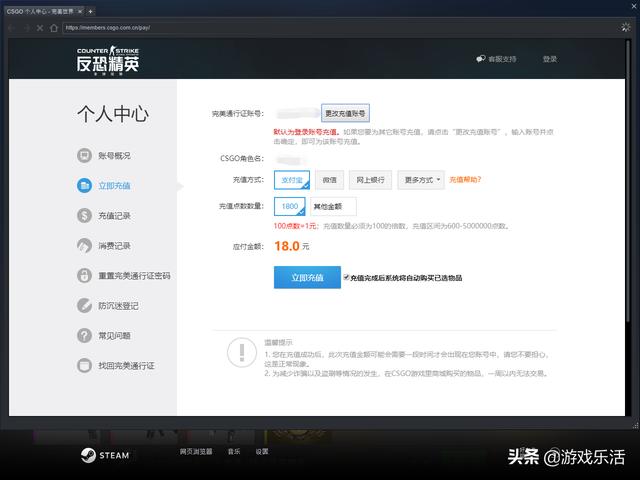Click the Counter-Strike 反恐精英 logo

click(x=108, y=60)
